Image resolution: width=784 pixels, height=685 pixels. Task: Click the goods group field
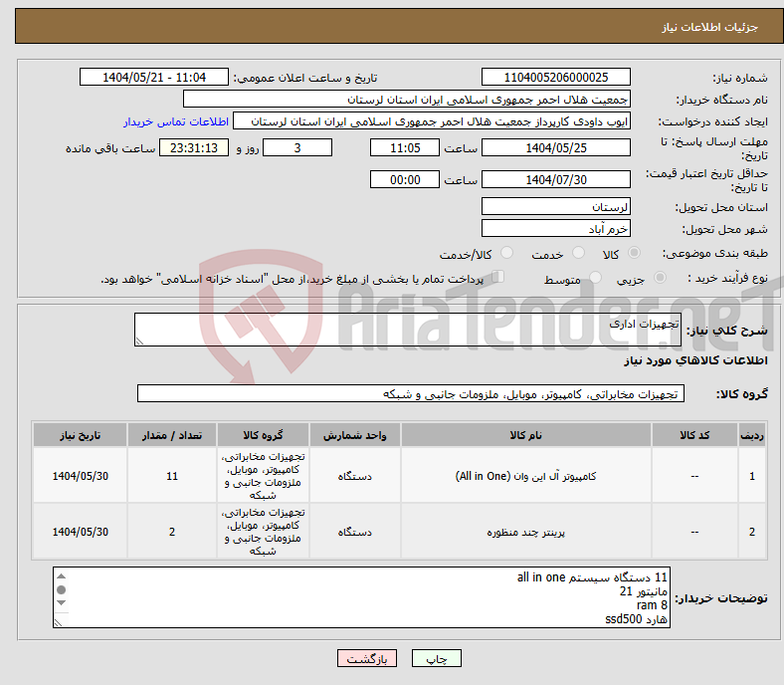[411, 393]
